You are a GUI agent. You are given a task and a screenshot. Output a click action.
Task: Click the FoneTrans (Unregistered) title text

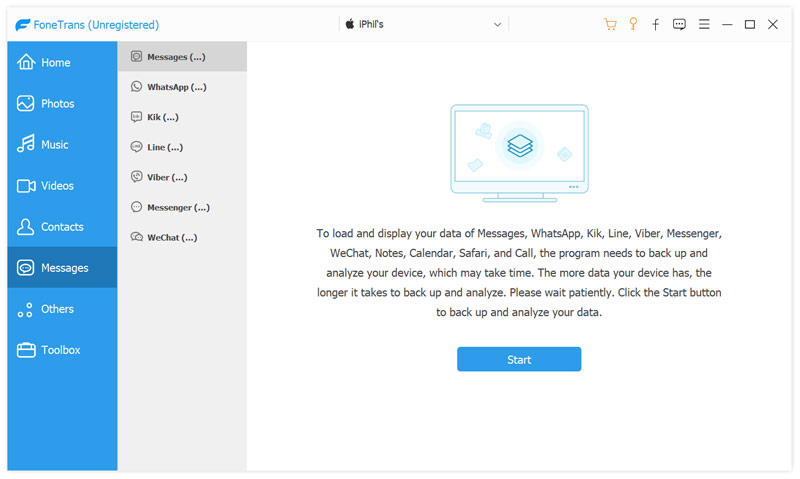[96, 25]
